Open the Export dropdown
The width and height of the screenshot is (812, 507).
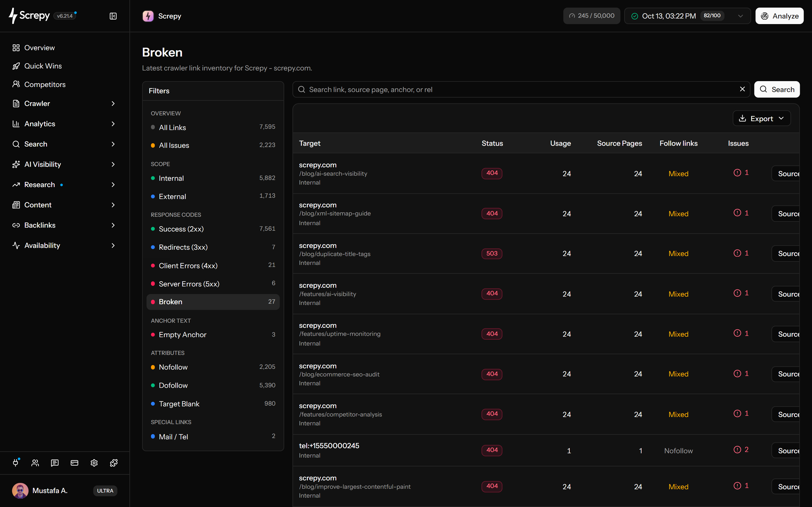pos(762,118)
